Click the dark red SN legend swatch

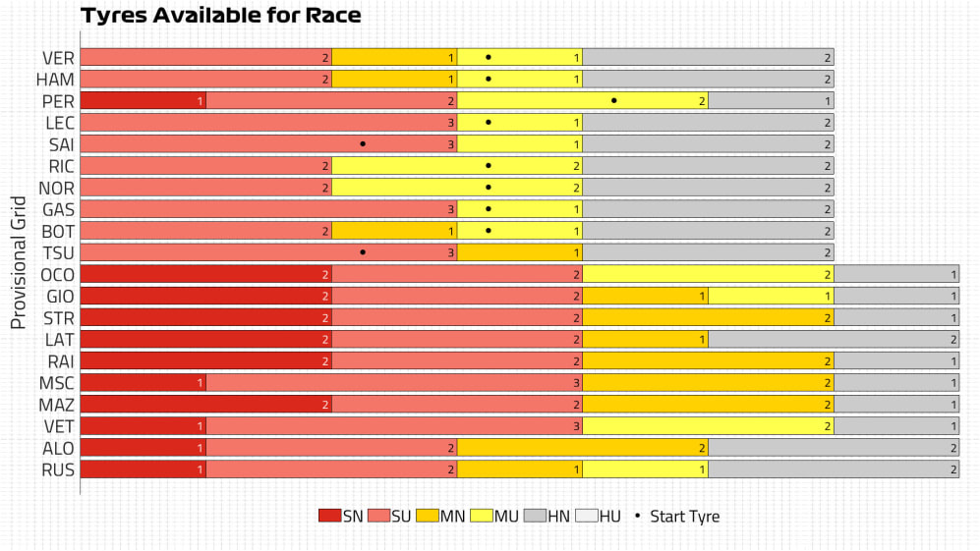click(329, 516)
